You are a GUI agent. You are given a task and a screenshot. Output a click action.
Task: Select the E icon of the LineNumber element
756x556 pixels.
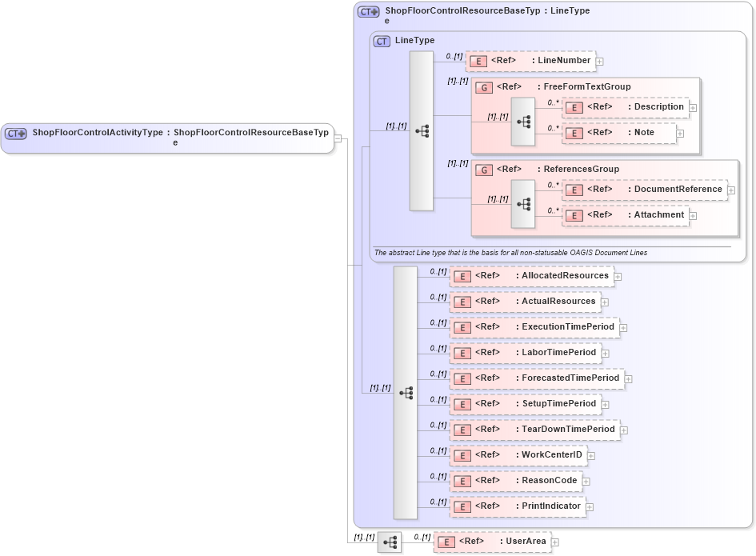(x=478, y=60)
